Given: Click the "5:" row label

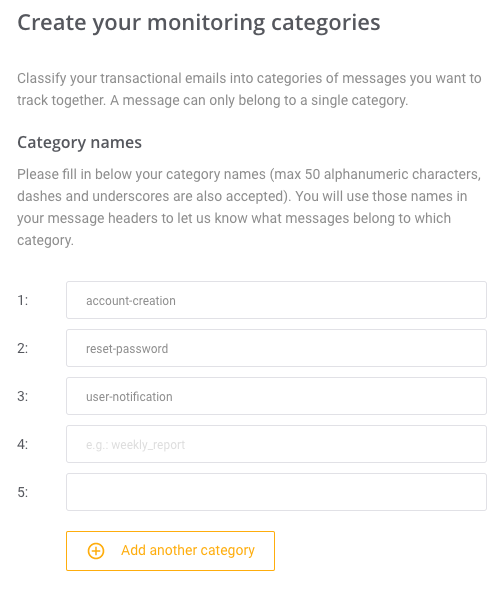Looking at the screenshot, I should tap(23, 492).
